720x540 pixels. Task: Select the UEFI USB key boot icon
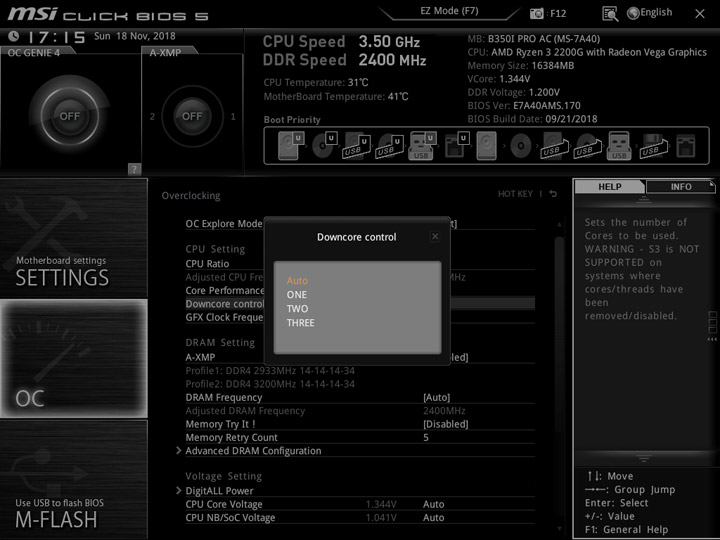tap(422, 146)
